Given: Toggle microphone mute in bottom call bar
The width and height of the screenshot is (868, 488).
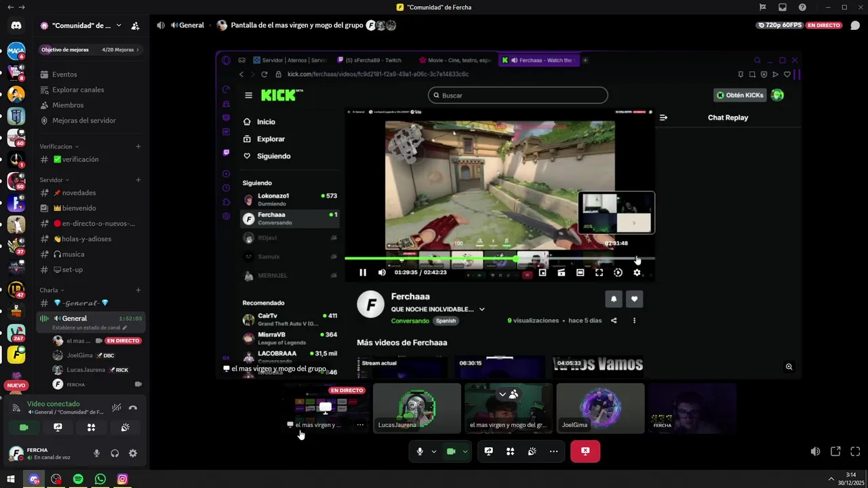Looking at the screenshot, I should [420, 451].
